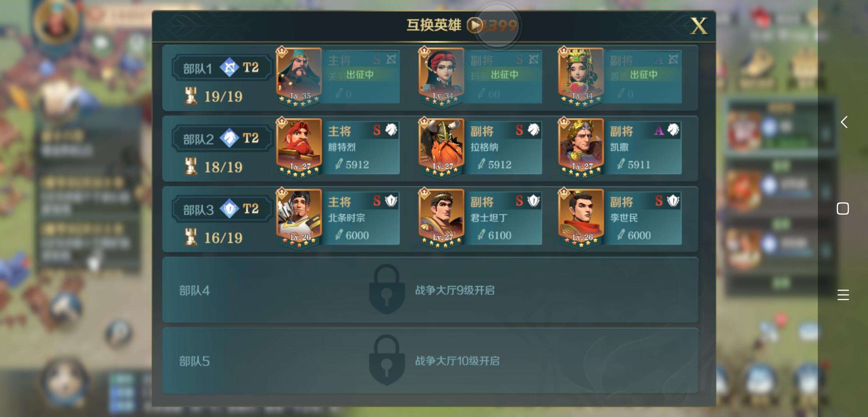
Task: Click the cavalry icon on 部队2 badge
Action: [229, 138]
